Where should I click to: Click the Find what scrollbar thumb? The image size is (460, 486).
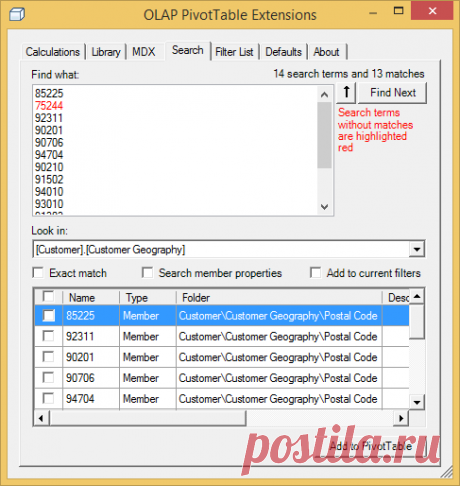point(324,135)
